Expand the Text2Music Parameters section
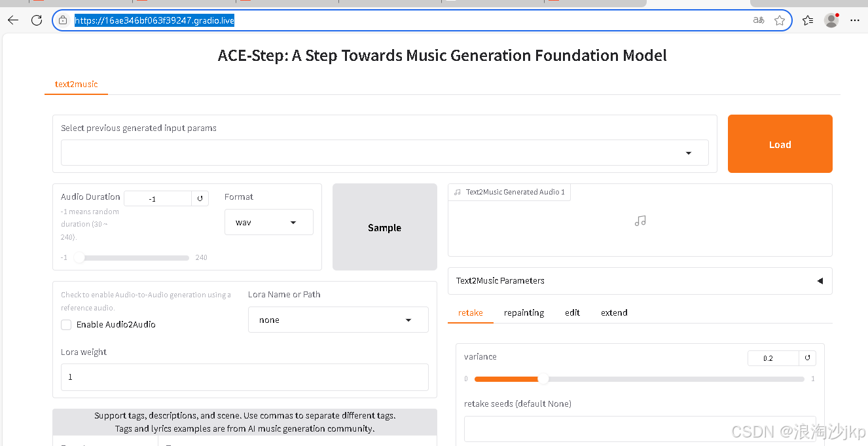The height and width of the screenshot is (446, 868). pos(820,281)
